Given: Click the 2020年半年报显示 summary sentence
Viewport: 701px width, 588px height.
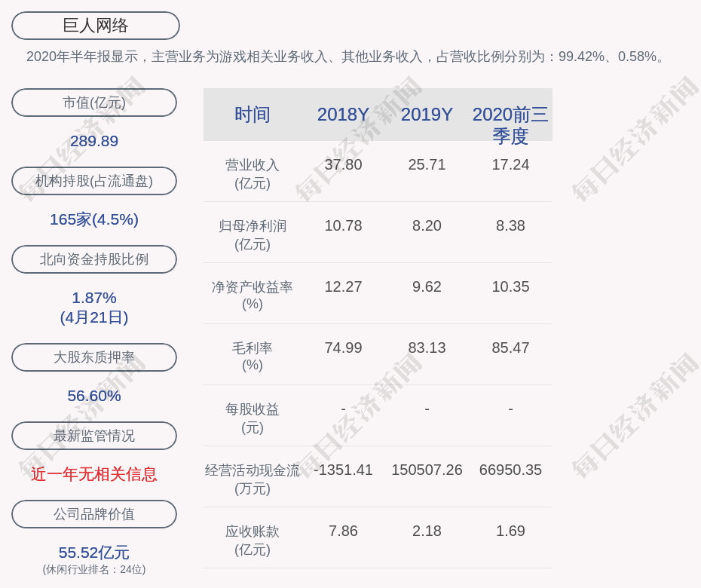Looking at the screenshot, I should click(x=347, y=57).
